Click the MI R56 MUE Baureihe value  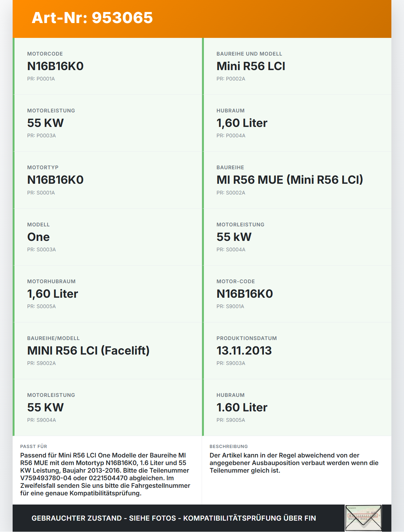point(289,180)
